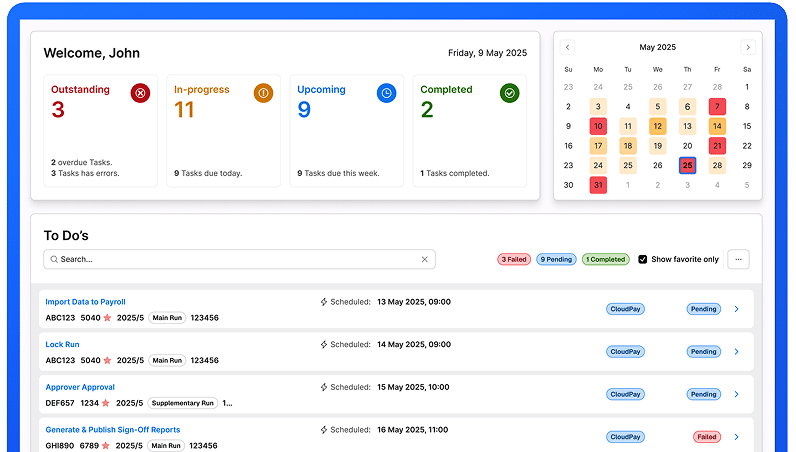The height and width of the screenshot is (452, 796).
Task: Click the red Outstanding error icon
Action: (x=140, y=93)
